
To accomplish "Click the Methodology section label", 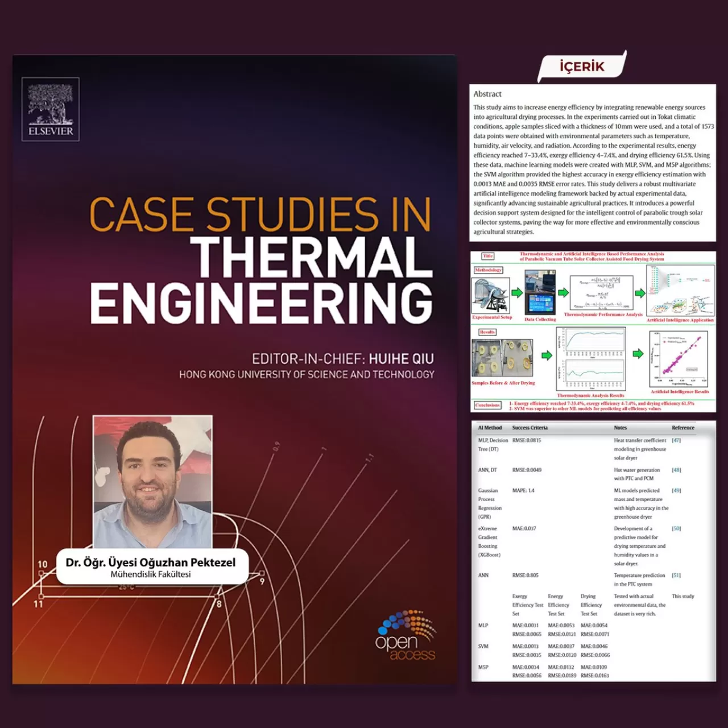I will click(x=488, y=270).
